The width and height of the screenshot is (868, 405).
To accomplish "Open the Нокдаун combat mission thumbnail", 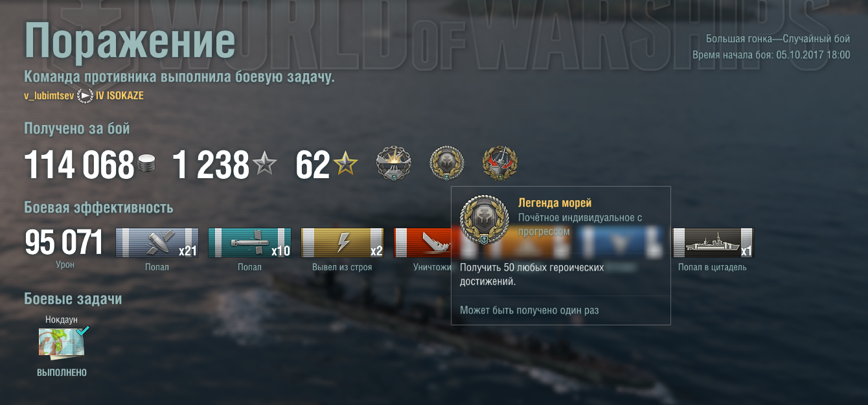I will coord(61,343).
